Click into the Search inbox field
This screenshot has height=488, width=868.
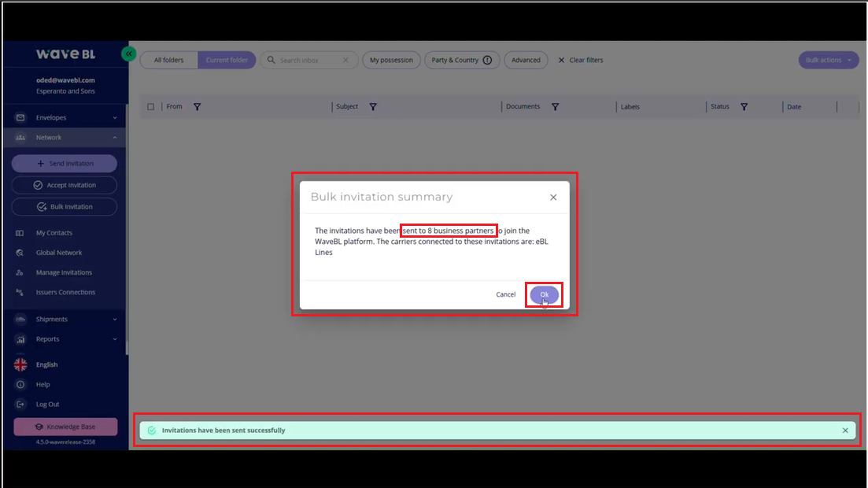pos(309,60)
